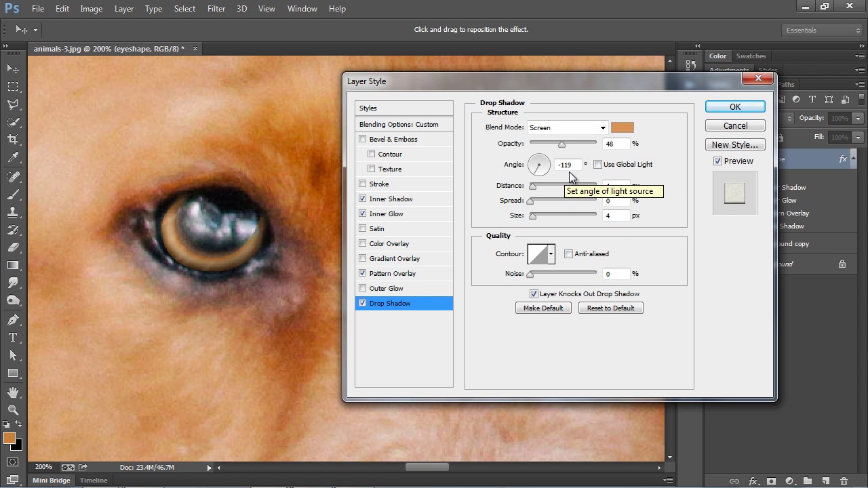Switch to the Hand tool
This screenshot has height=488, width=868.
[x=13, y=392]
